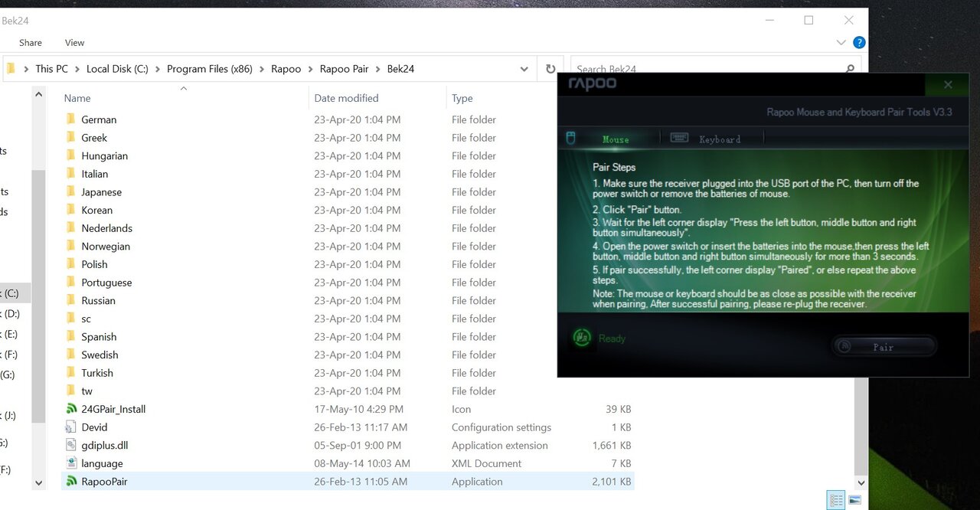Select the Spanish folder name

pyautogui.click(x=99, y=337)
